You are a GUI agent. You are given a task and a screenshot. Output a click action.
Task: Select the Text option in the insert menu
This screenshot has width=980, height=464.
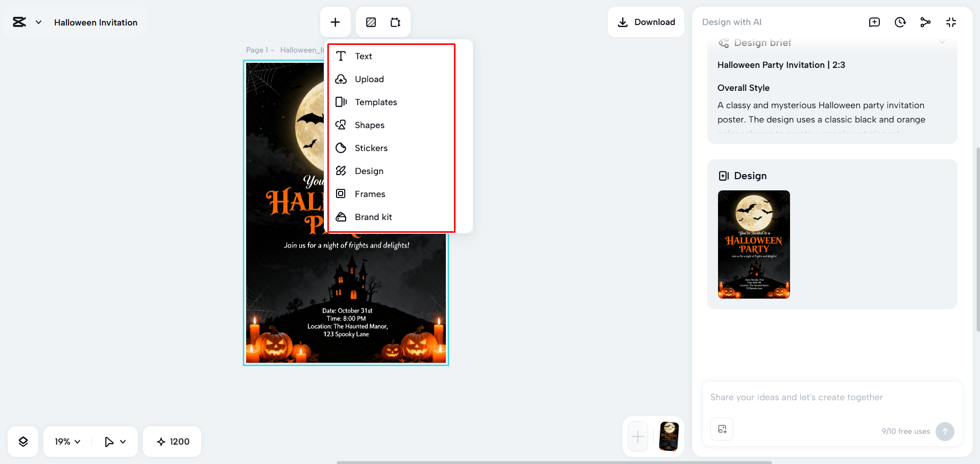[363, 56]
